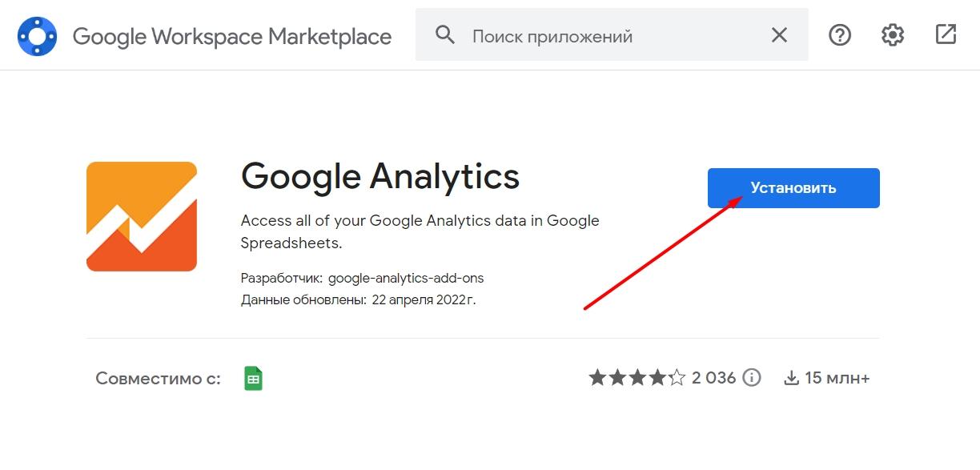Open the google-analytics-add-ons developer name

(x=406, y=279)
